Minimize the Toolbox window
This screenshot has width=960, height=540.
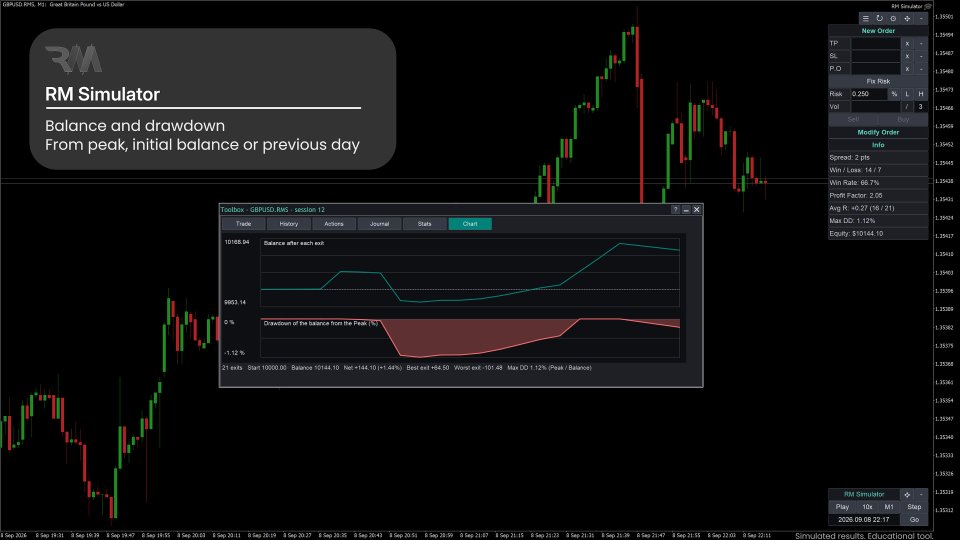(686, 209)
